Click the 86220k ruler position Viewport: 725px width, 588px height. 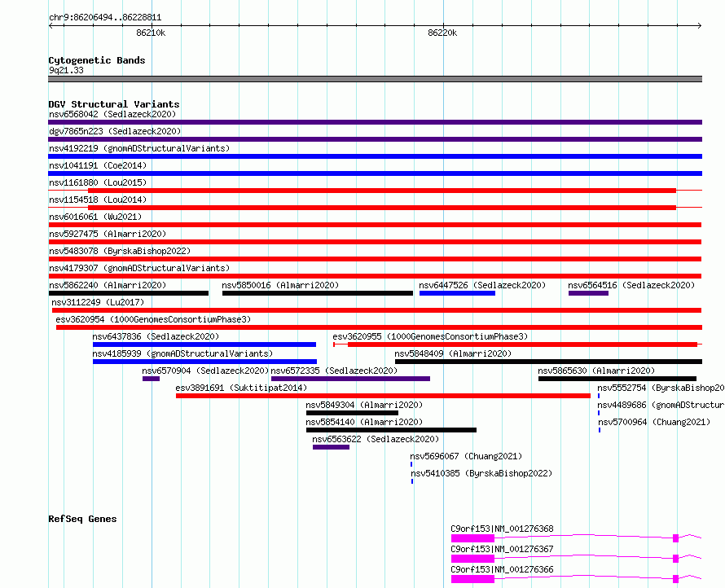coord(442,33)
